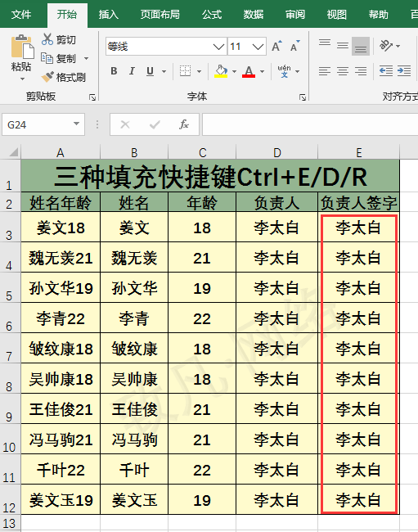This screenshot has width=418, height=532.
Task: Click the select-all corner triangle
Action: pyautogui.click(x=13, y=151)
